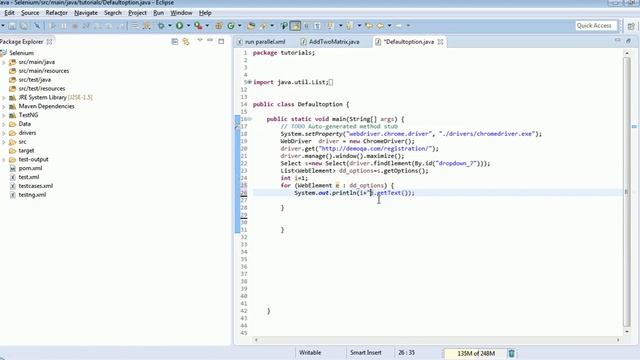
Task: Expand the Maven Dependencies node
Action: point(4,107)
